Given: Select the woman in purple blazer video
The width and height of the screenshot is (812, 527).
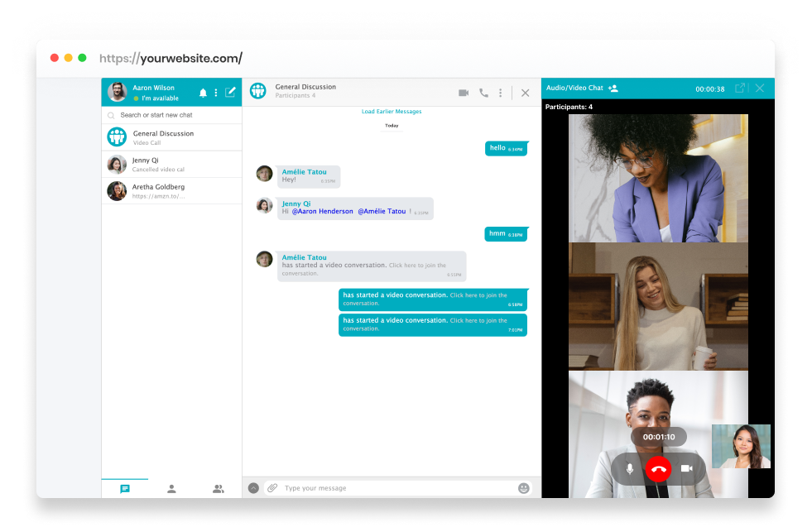Looking at the screenshot, I should pos(658,178).
